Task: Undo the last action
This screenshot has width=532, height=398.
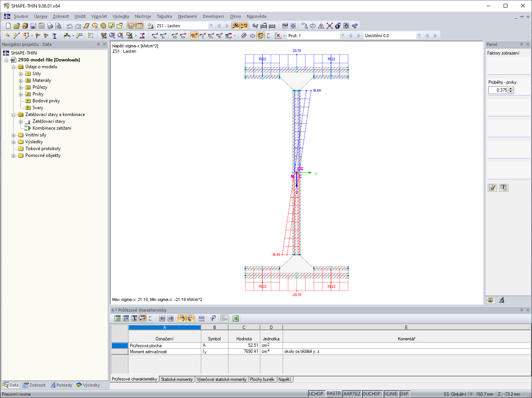Action: coord(69,26)
